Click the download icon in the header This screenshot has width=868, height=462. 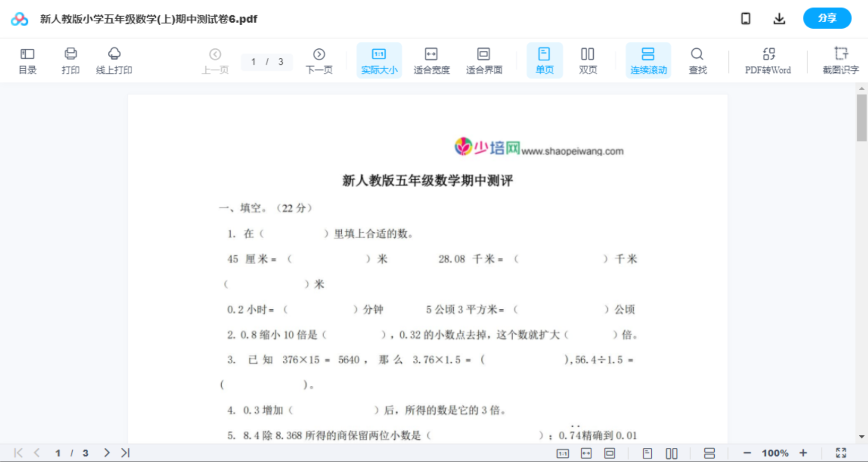click(779, 18)
